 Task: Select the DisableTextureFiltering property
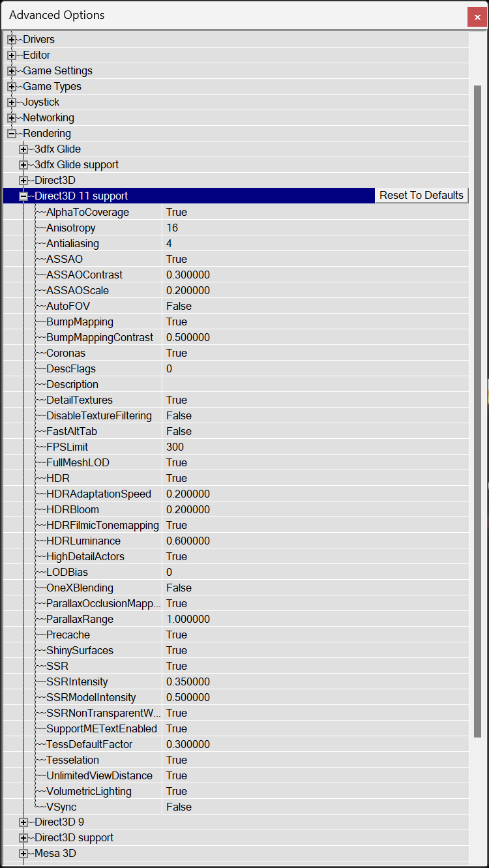[x=99, y=415]
